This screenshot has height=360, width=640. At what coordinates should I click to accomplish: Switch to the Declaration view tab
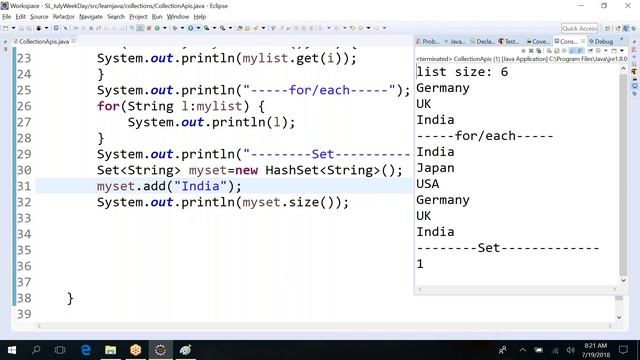click(483, 42)
